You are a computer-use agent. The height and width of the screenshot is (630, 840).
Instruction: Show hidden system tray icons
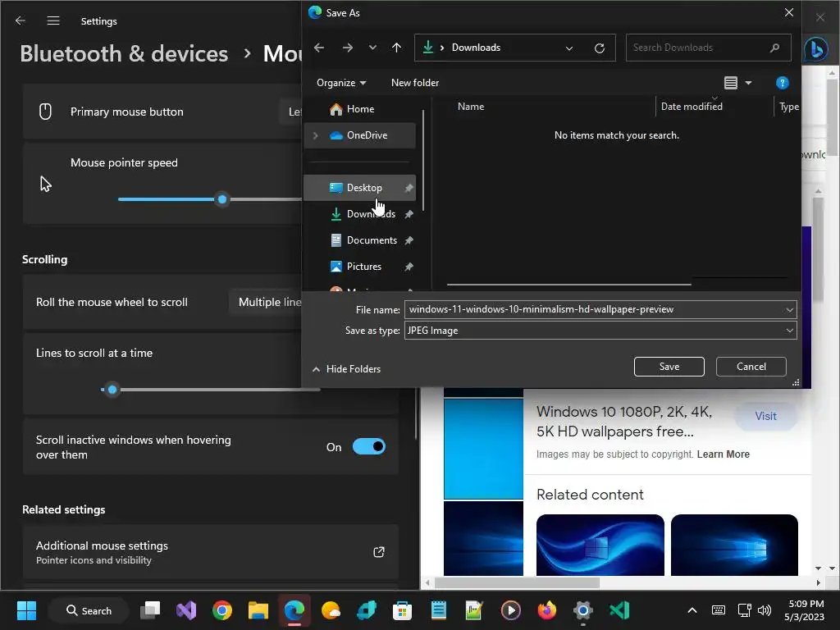[692, 610]
